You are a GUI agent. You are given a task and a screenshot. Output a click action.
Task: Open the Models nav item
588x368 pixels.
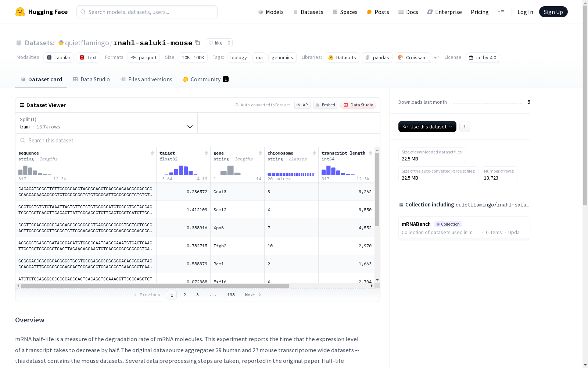click(x=271, y=12)
